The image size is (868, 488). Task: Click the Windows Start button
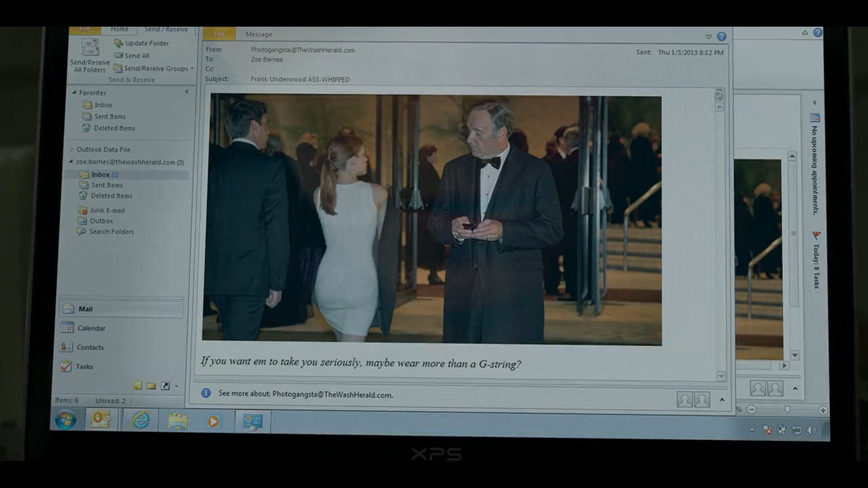tap(66, 420)
